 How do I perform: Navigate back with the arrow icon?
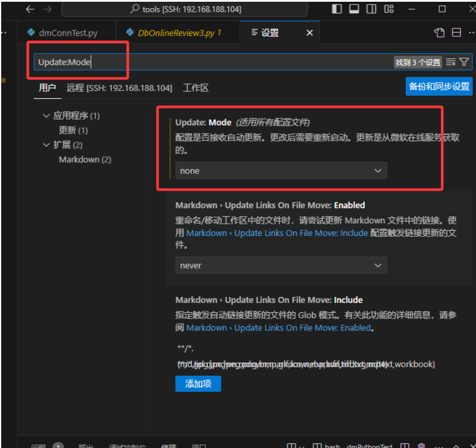tap(30, 9)
